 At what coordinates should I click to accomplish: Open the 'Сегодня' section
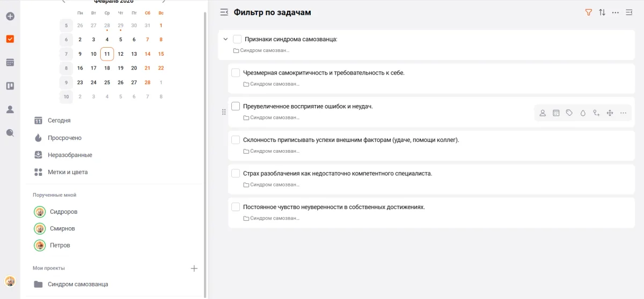click(x=59, y=121)
